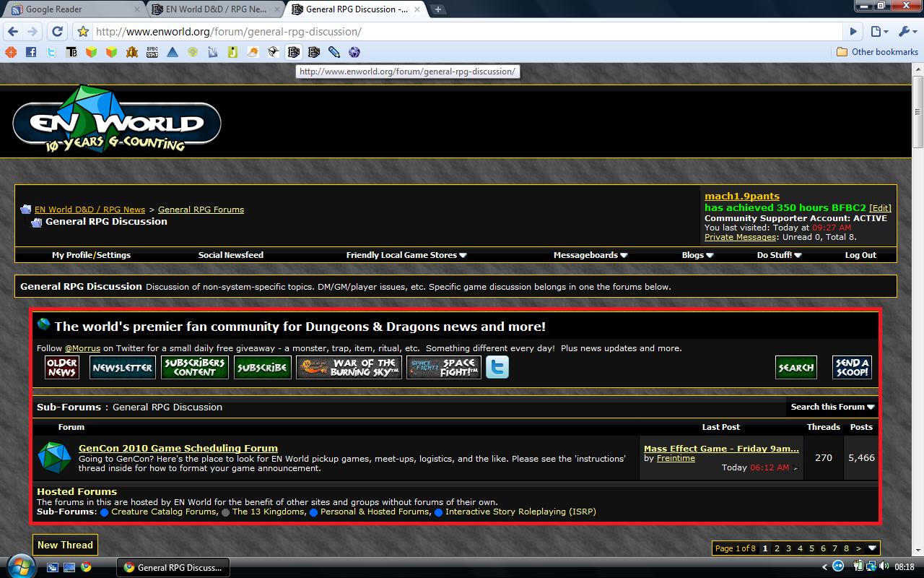Expand the Do Stuff! dropdown

[x=779, y=255]
